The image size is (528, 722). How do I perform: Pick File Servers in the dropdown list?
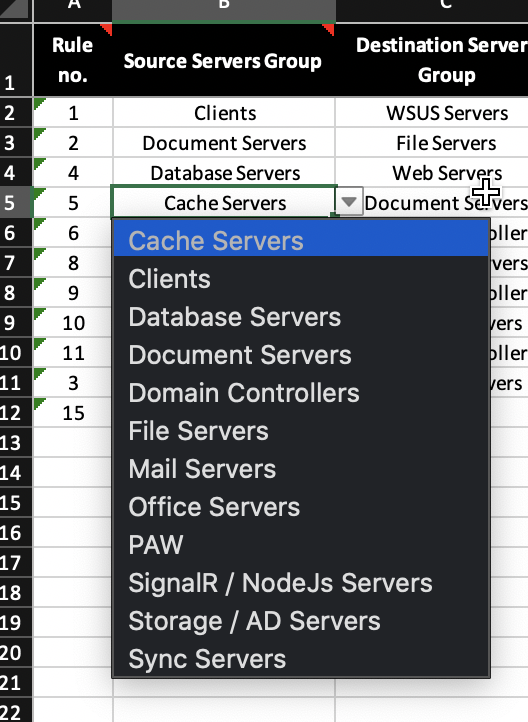[x=301, y=431]
